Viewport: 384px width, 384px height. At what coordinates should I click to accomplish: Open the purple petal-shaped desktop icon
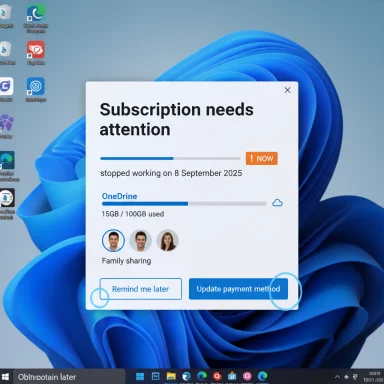pos(6,123)
